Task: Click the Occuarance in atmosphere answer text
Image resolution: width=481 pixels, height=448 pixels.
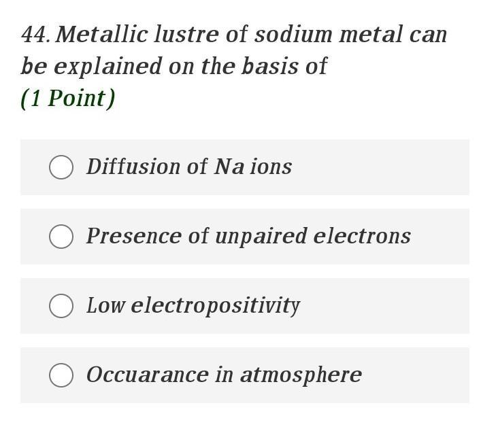Action: pyautogui.click(x=223, y=375)
